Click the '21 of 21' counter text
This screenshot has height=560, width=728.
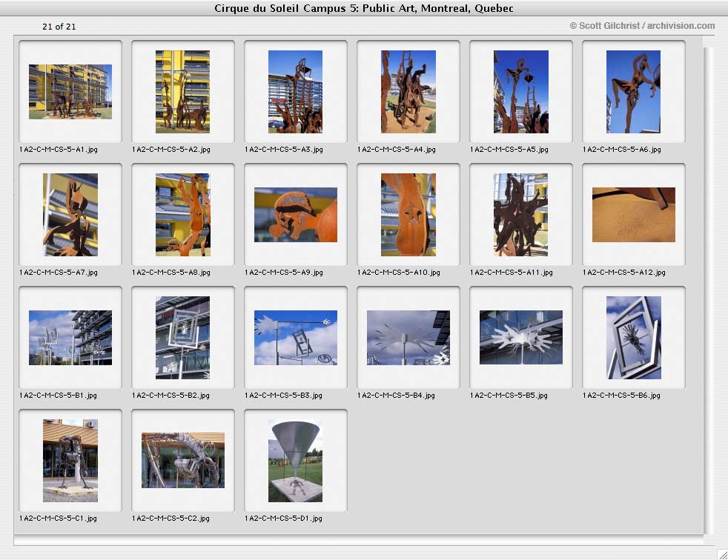(x=59, y=27)
